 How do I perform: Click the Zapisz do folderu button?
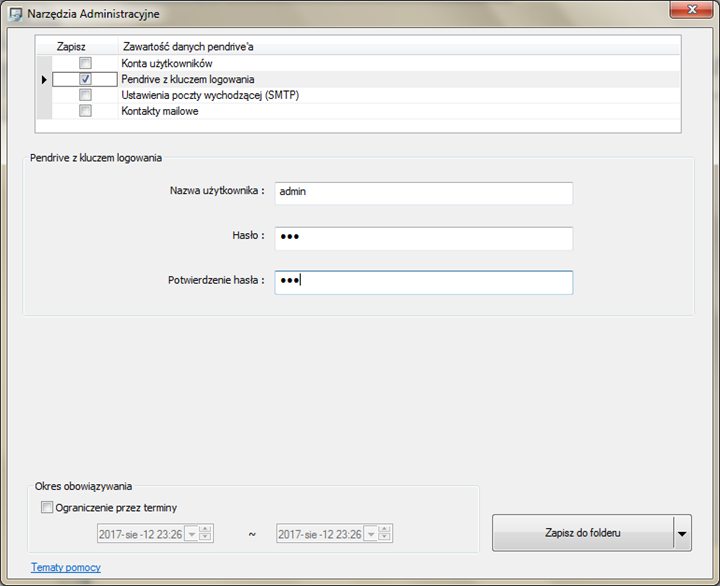tap(583, 533)
